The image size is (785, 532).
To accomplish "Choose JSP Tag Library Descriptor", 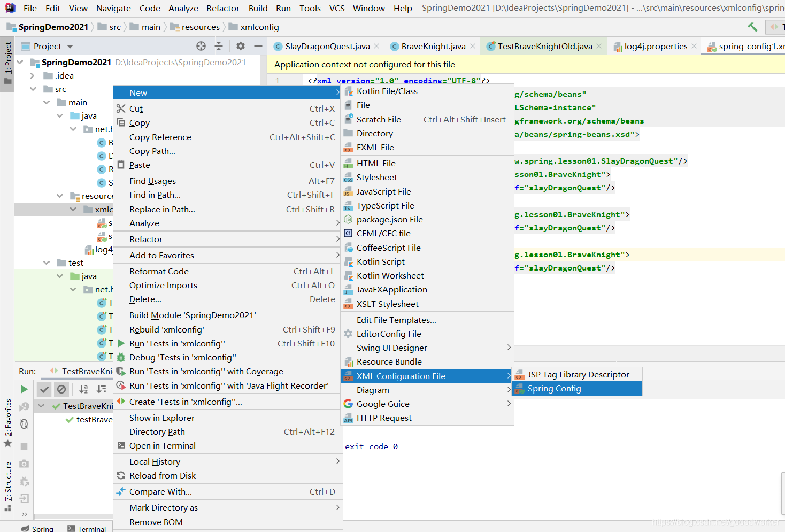I will pyautogui.click(x=577, y=374).
